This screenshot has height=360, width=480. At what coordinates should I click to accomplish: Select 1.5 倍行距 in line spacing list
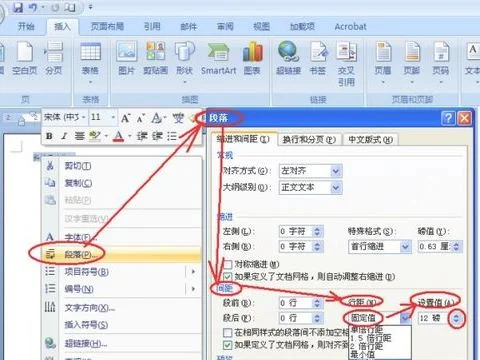coord(371,338)
